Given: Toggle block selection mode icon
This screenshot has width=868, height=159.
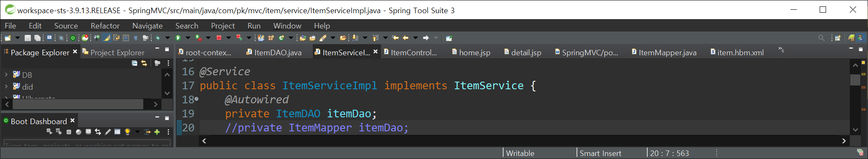Looking at the screenshot, I should tap(126, 38).
